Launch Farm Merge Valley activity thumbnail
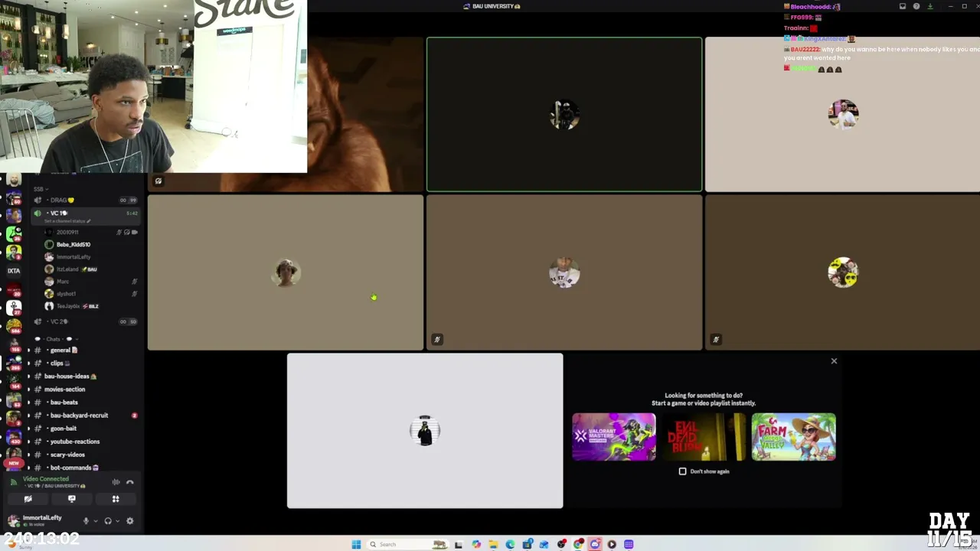This screenshot has width=980, height=551. tap(794, 437)
